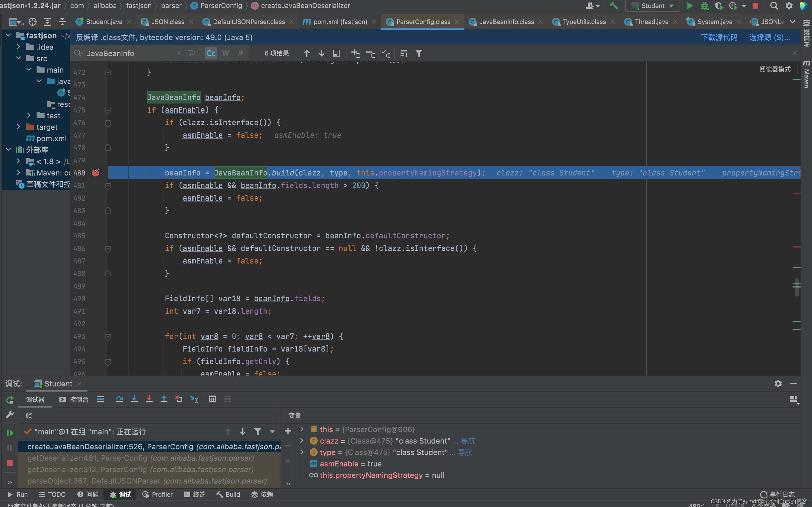Image resolution: width=812 pixels, height=507 pixels.
Task: Open Evaluate Expression calculator icon
Action: tap(212, 399)
